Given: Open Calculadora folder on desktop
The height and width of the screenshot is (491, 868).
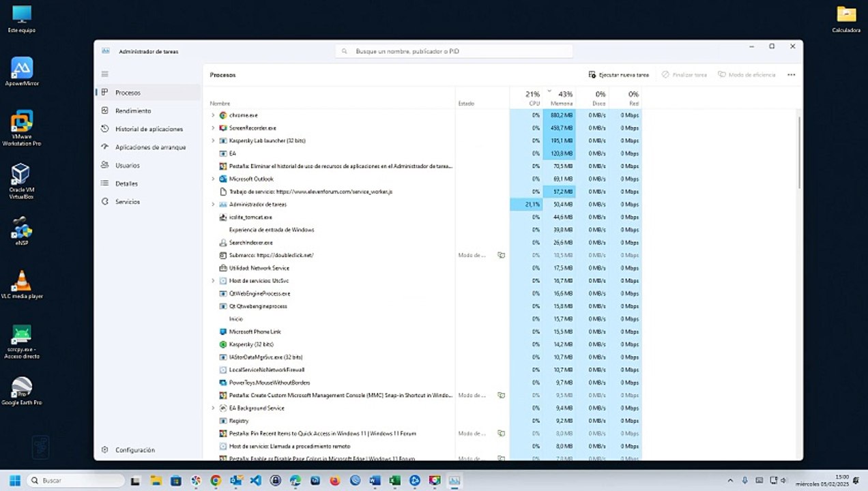Looking at the screenshot, I should point(846,19).
